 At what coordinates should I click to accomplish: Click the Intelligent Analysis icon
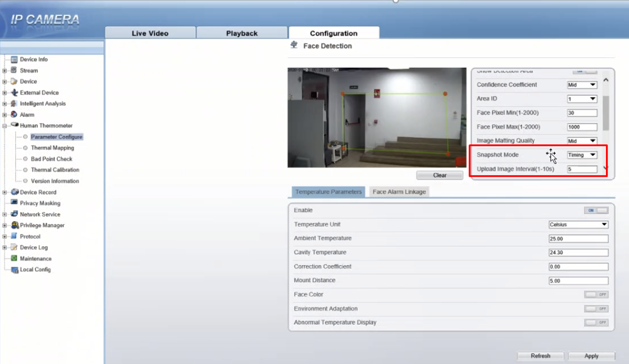(x=14, y=103)
